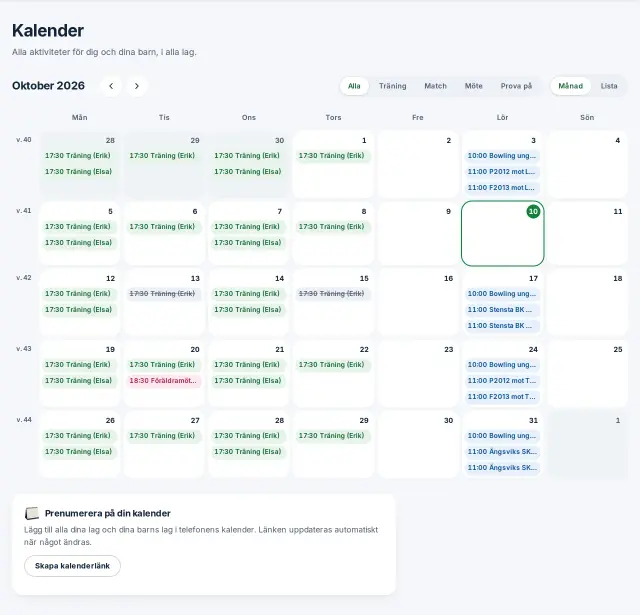Select Friday 30 day cell
The width and height of the screenshot is (640, 615).
pyautogui.click(x=418, y=444)
